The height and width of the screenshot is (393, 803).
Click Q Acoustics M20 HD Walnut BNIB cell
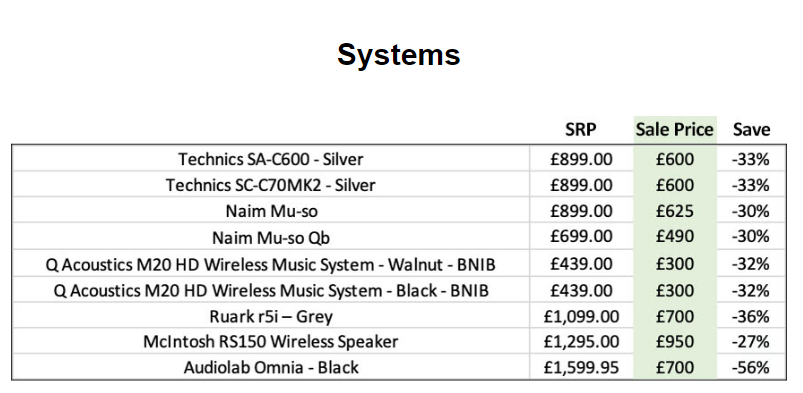click(270, 265)
